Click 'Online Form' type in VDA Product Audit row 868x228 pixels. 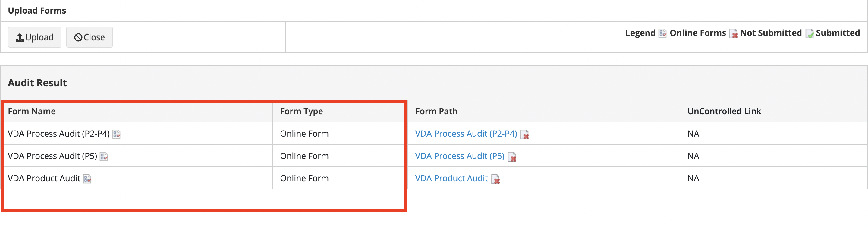click(x=304, y=178)
